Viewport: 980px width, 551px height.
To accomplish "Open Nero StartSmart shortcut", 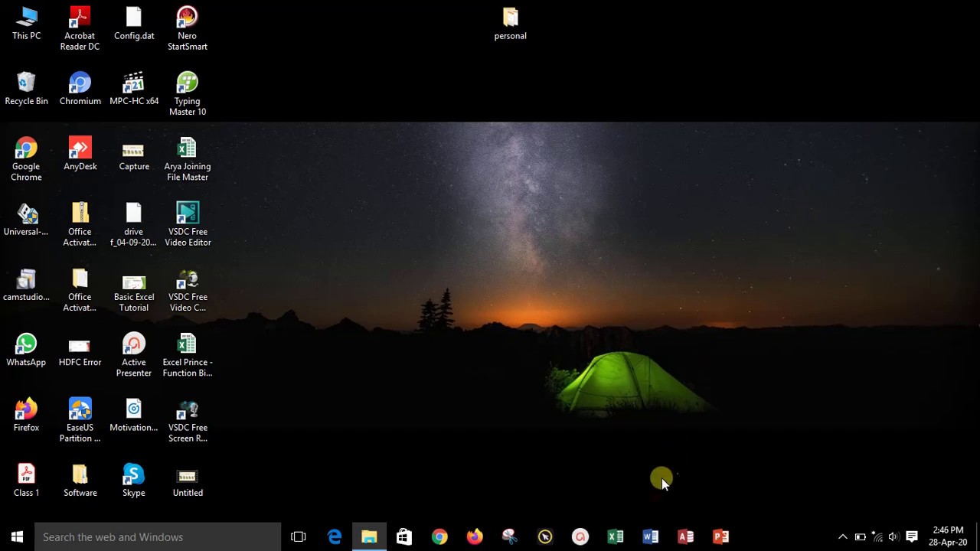I will [188, 29].
